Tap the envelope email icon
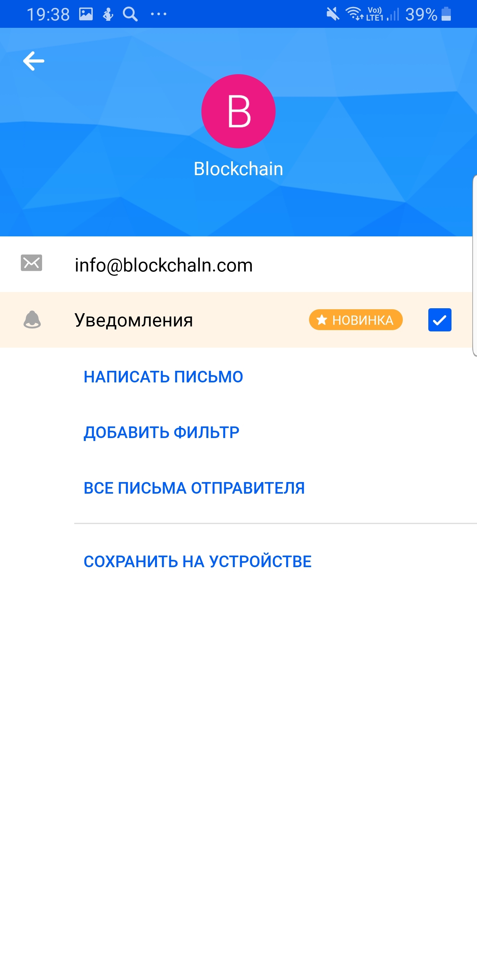 (31, 263)
